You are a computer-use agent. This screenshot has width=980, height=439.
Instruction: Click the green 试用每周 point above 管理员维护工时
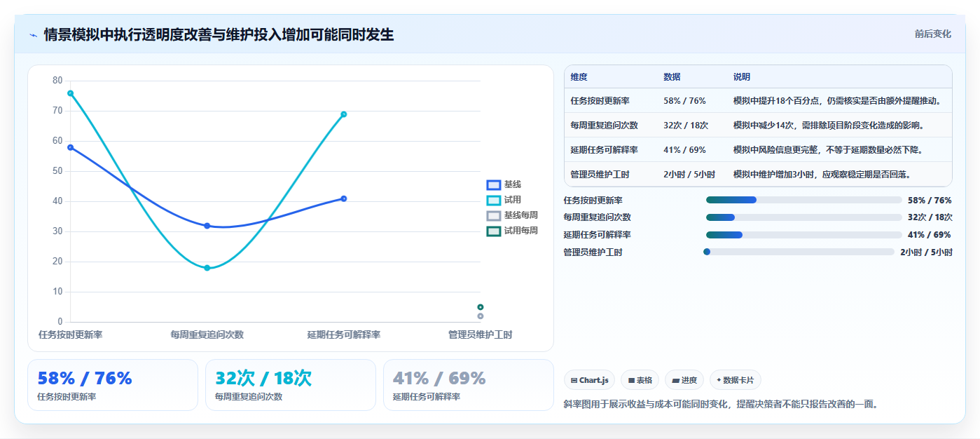(x=481, y=307)
